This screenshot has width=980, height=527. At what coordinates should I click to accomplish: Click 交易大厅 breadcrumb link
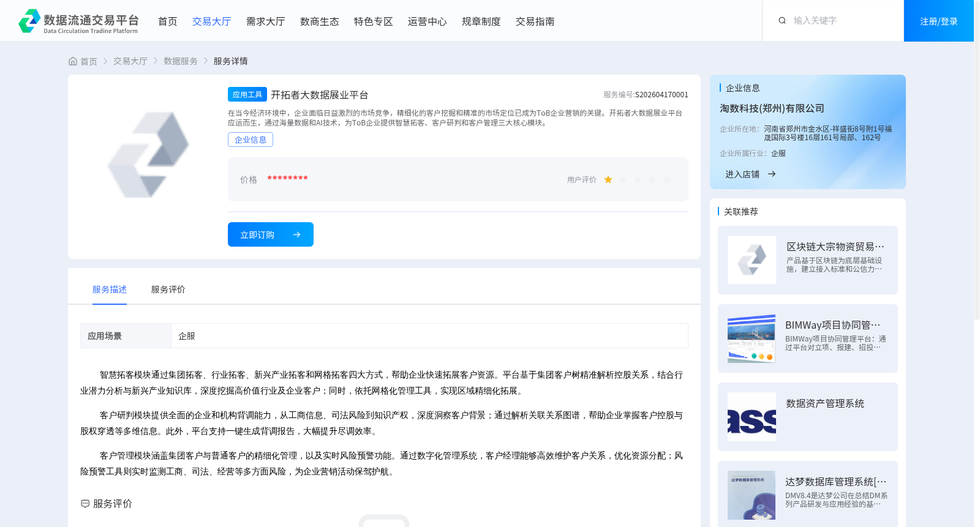tap(130, 61)
